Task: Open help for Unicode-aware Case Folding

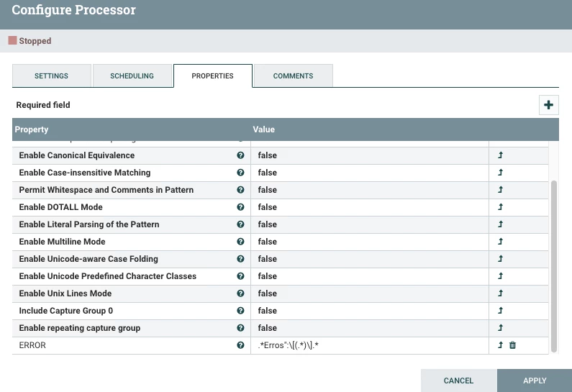Action: pos(240,259)
